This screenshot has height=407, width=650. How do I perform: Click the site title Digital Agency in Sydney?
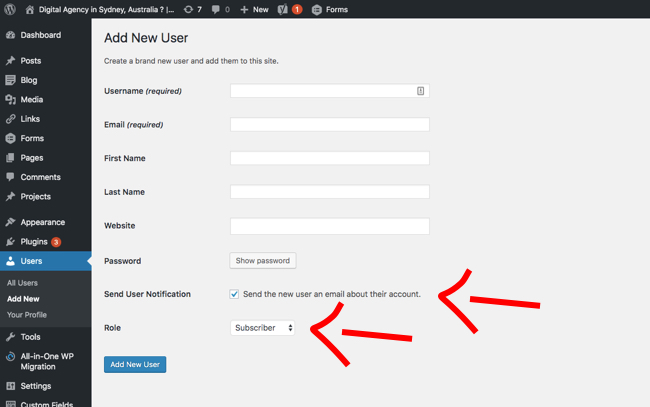107,9
